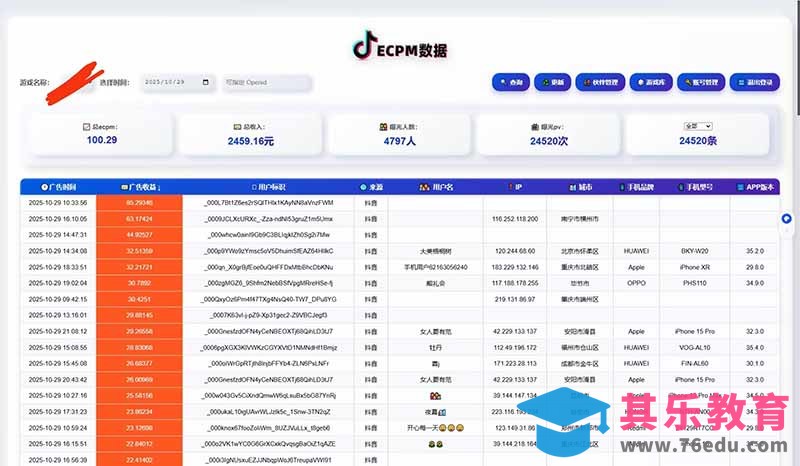
Task: Click exposure count 4797人
Action: point(399,141)
